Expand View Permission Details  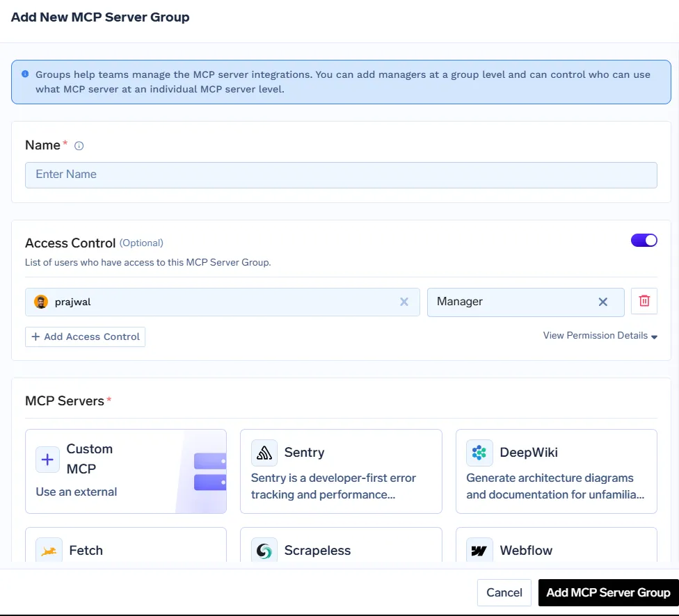pyautogui.click(x=599, y=335)
